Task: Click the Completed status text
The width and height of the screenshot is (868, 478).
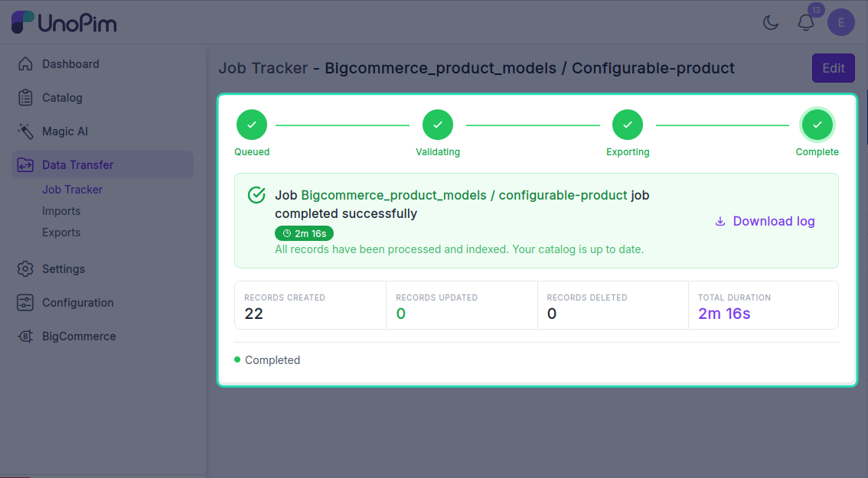Action: (x=272, y=360)
